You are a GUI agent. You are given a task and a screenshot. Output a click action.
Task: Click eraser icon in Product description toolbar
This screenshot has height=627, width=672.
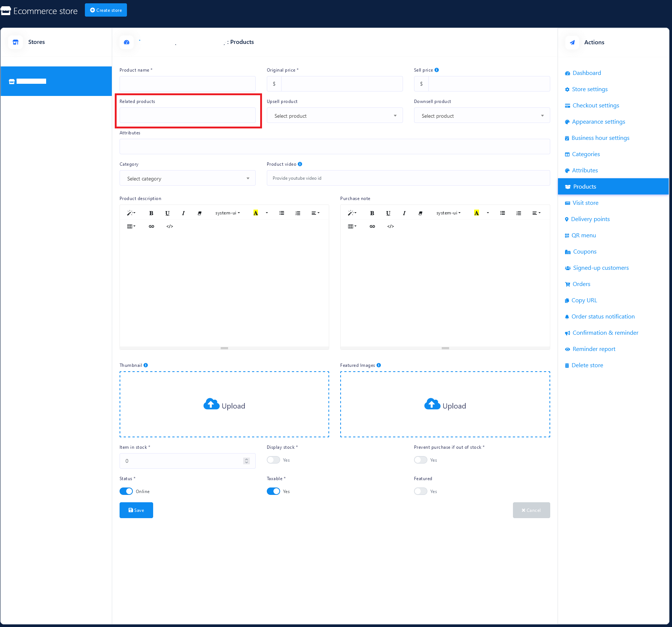pos(199,213)
